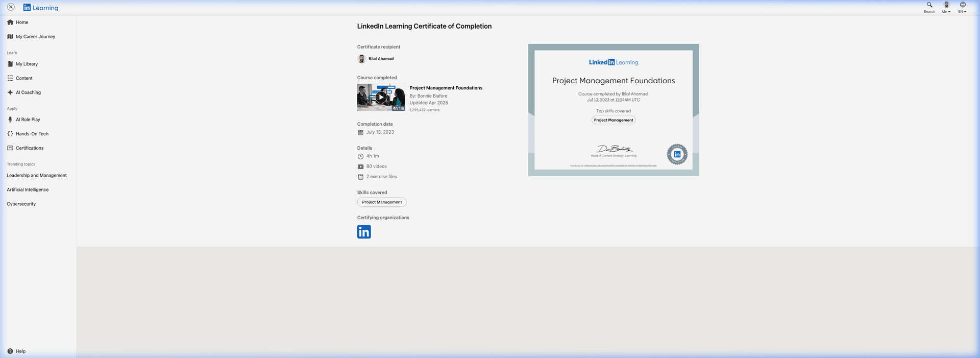
Task: Click the completion date calendar icon
Action: pos(360,132)
